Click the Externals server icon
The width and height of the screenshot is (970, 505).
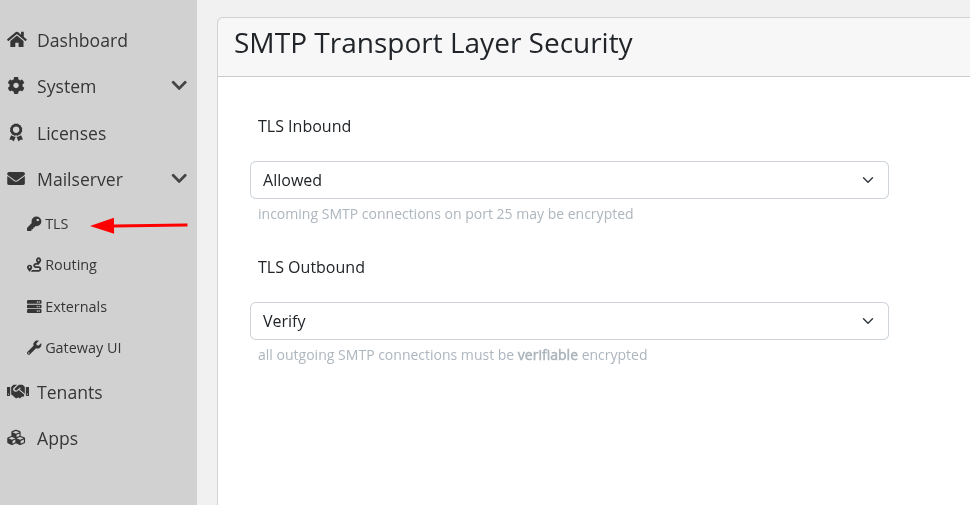(34, 307)
